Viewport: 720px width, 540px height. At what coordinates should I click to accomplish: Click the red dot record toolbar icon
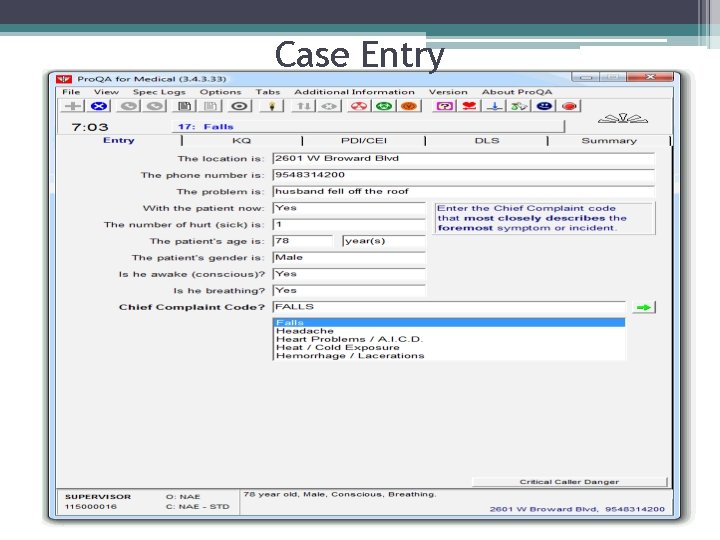[x=569, y=107]
